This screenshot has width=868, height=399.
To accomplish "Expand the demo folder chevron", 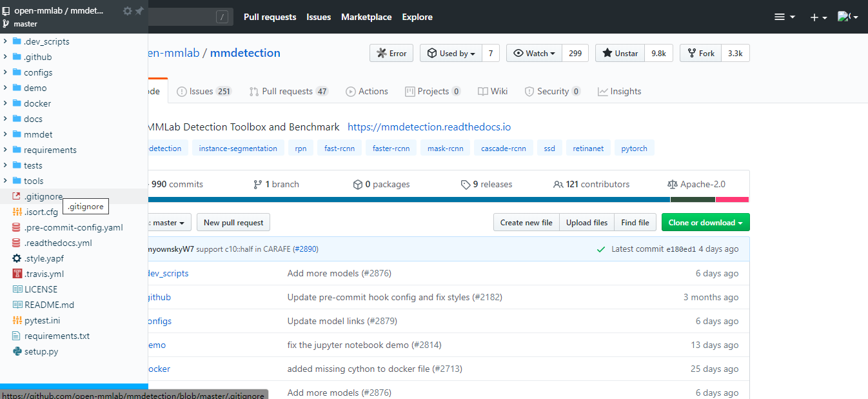I will pyautogui.click(x=5, y=88).
